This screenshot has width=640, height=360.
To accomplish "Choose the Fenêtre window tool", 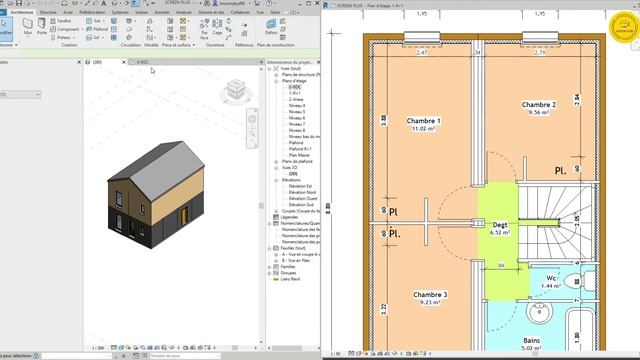I will [60, 21].
